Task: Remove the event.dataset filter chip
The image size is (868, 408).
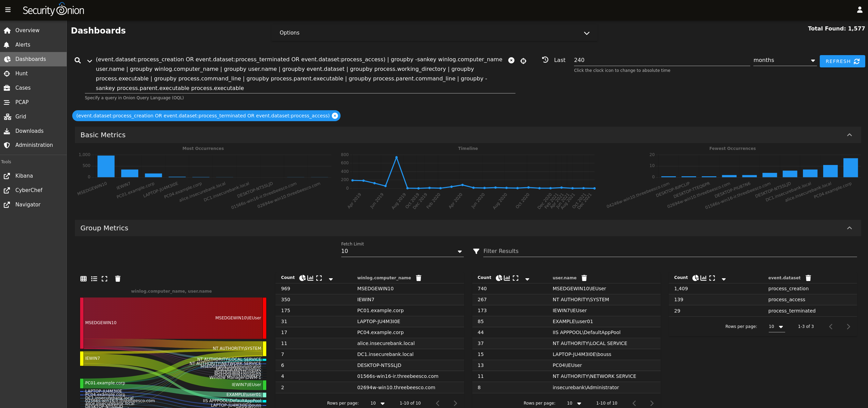Action: (x=335, y=116)
